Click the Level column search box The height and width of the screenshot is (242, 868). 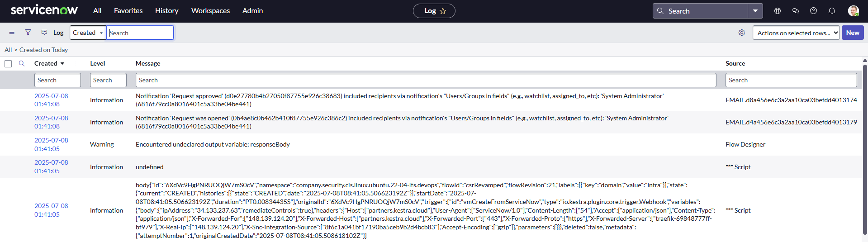[x=108, y=80]
